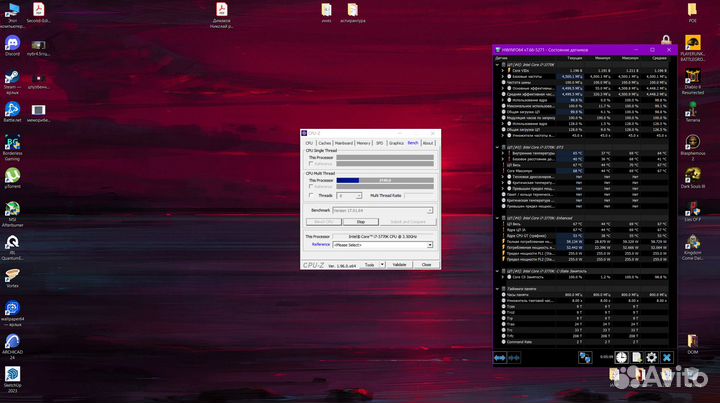Image resolution: width=720 pixels, height=403 pixels.
Task: Click the Bench CPU button
Action: point(324,222)
